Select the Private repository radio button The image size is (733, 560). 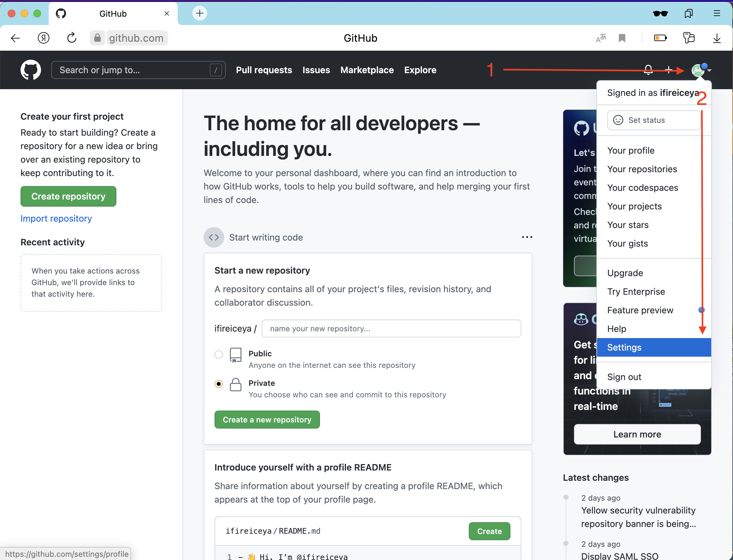(x=219, y=384)
